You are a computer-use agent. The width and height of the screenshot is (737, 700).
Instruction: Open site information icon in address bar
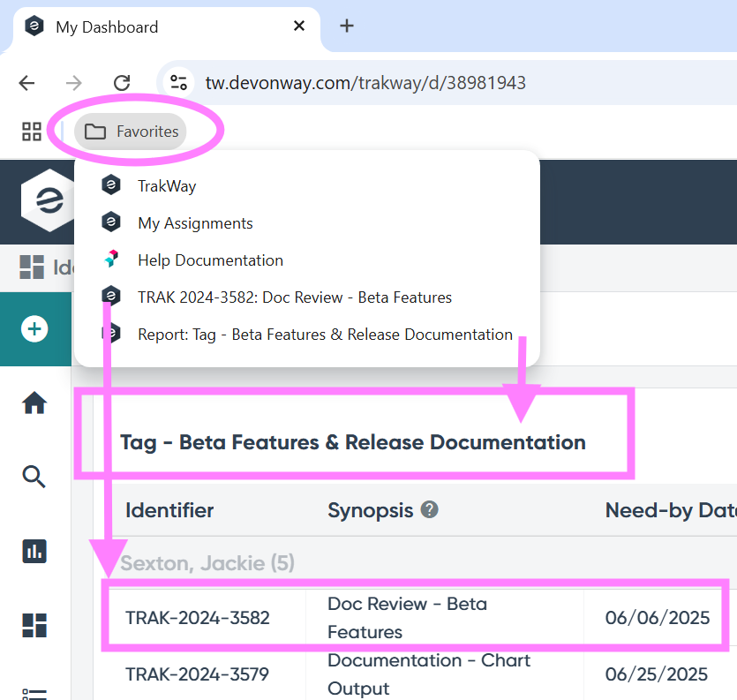(x=178, y=83)
